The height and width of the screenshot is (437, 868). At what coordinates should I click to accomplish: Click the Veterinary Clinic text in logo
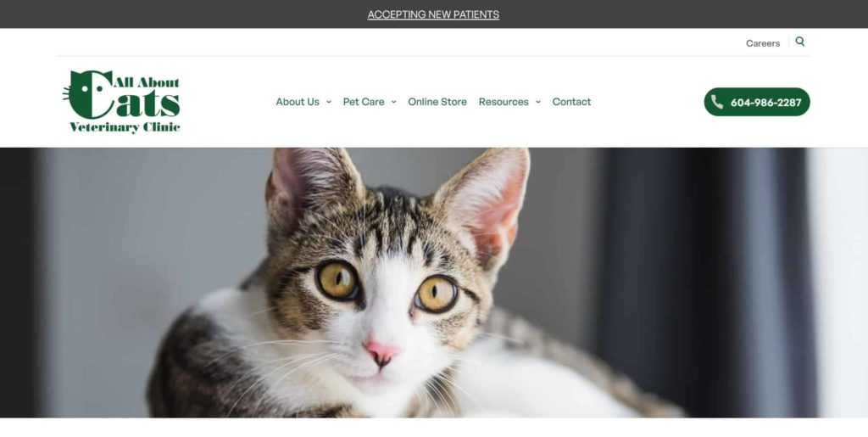(x=125, y=127)
